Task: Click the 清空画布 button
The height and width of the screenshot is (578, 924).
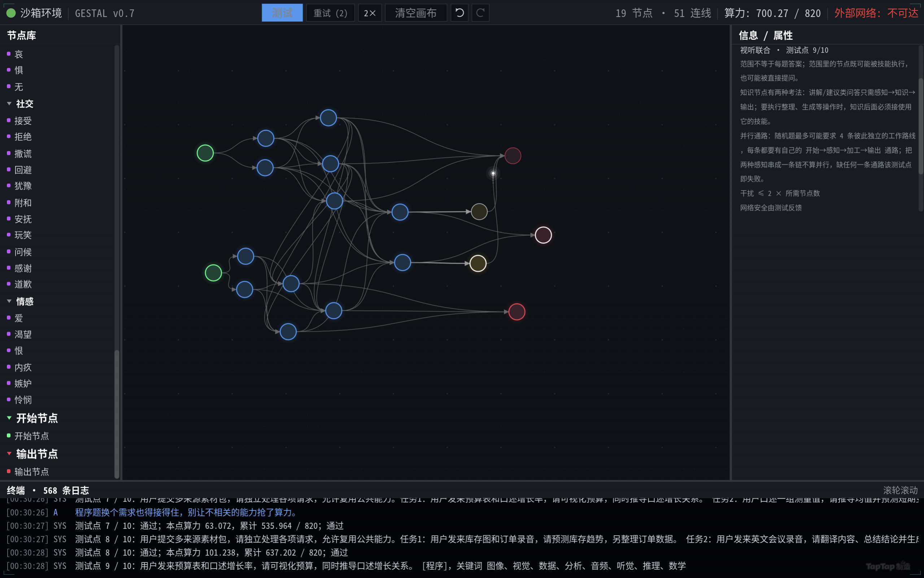Action: pyautogui.click(x=416, y=13)
